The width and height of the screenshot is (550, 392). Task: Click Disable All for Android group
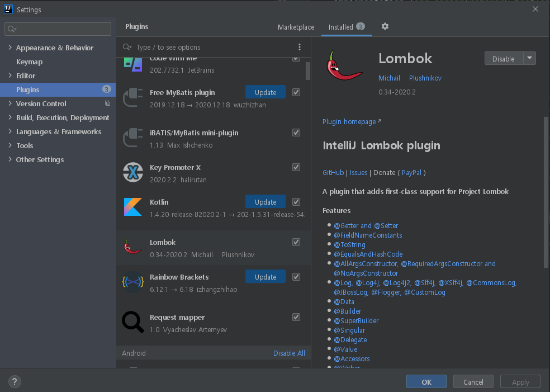coord(289,353)
